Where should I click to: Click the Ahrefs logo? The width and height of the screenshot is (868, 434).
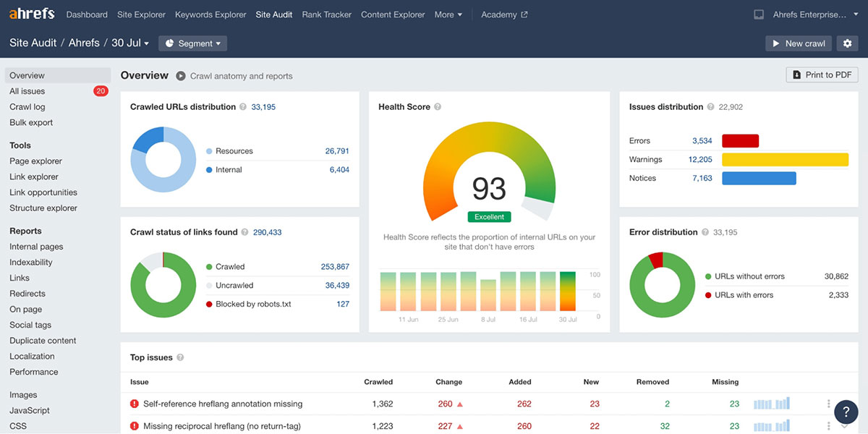(31, 12)
